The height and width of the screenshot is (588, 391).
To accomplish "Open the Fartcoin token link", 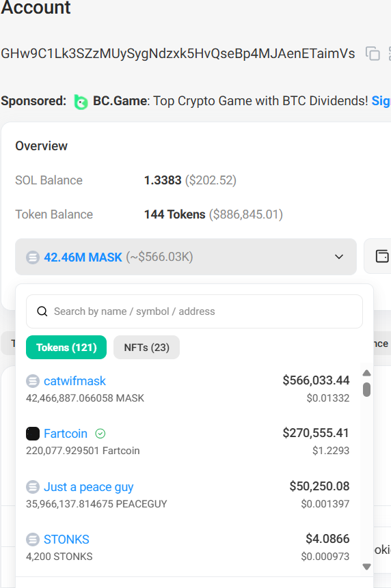I will [66, 434].
